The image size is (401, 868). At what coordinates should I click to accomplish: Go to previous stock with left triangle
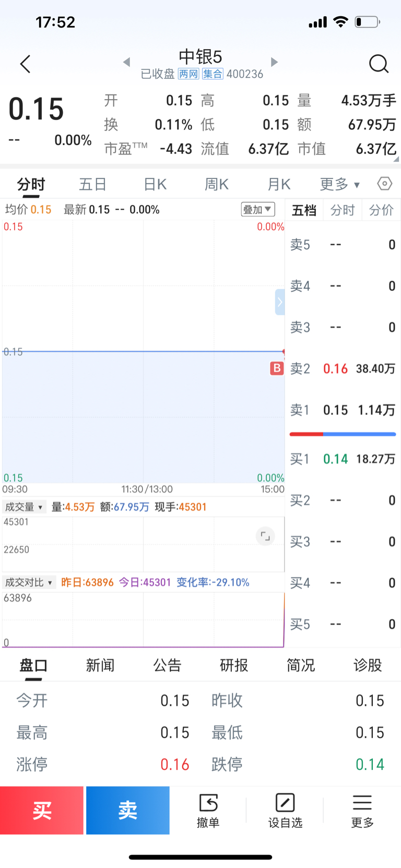[x=126, y=62]
